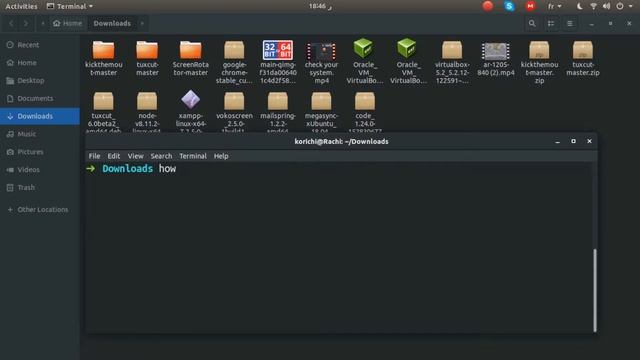Open Recent in the sidebar
This screenshot has height=360, width=640.
tap(40, 45)
